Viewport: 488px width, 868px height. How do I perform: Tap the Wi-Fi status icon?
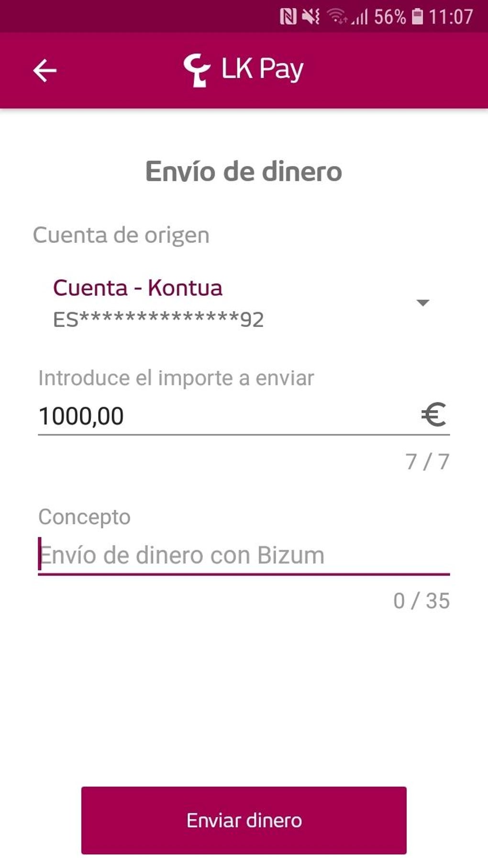click(x=337, y=17)
